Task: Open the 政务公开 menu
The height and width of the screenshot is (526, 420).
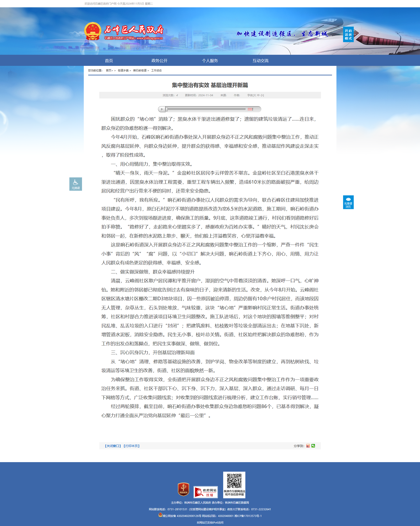Action: click(x=159, y=61)
